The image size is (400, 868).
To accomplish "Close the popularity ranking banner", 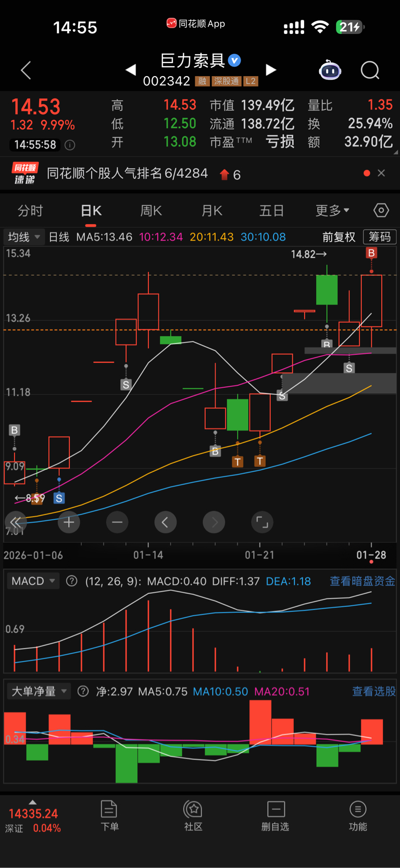I will click(381, 173).
